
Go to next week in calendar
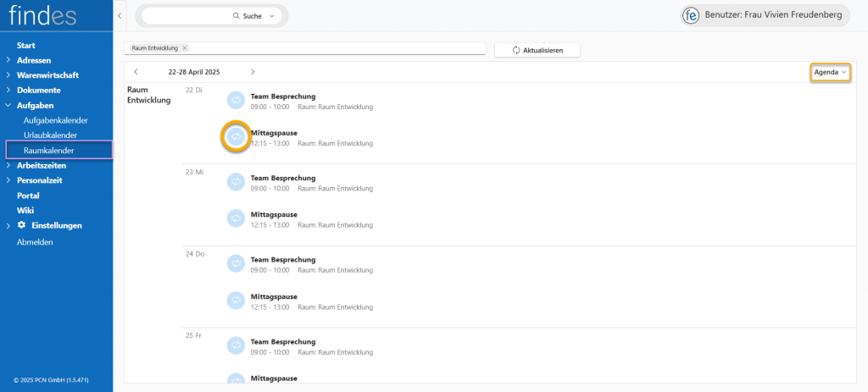tap(253, 72)
